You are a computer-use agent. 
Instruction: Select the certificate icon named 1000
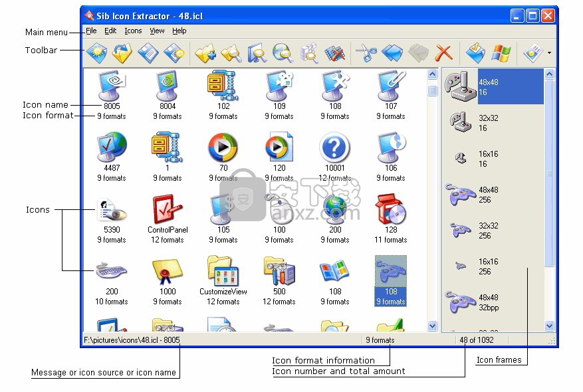[x=168, y=280]
